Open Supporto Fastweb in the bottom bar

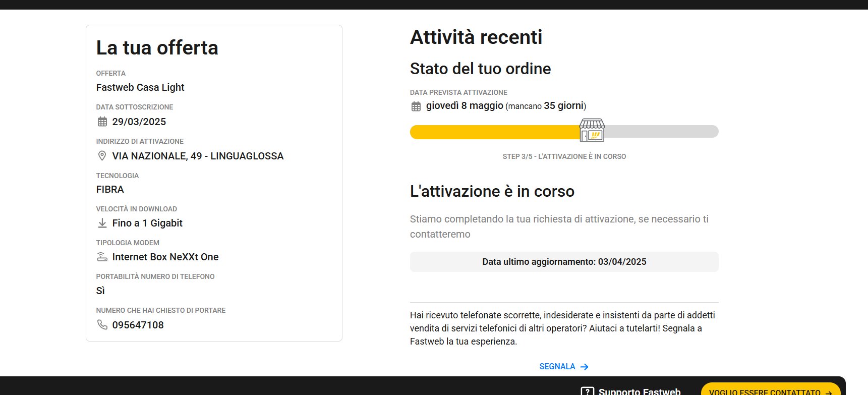pos(639,391)
